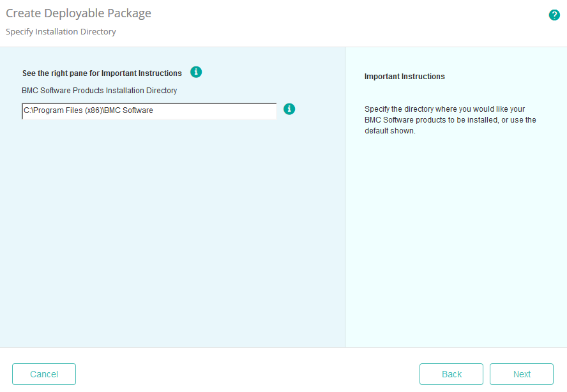567x392 pixels.
Task: Click Next to proceed to the next step
Action: pyautogui.click(x=522, y=374)
